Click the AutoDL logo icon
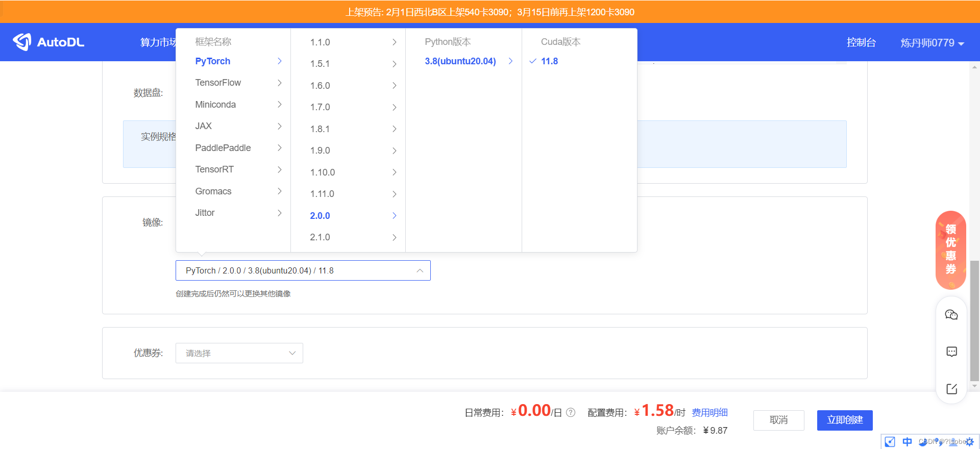The height and width of the screenshot is (449, 980). [22, 42]
